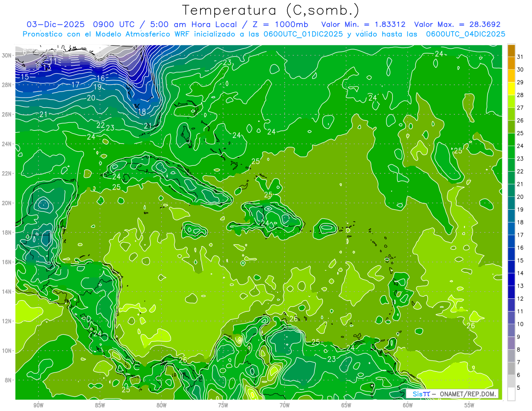Click the SisTT ONAMET/REP.DOM. logo box

point(452,394)
